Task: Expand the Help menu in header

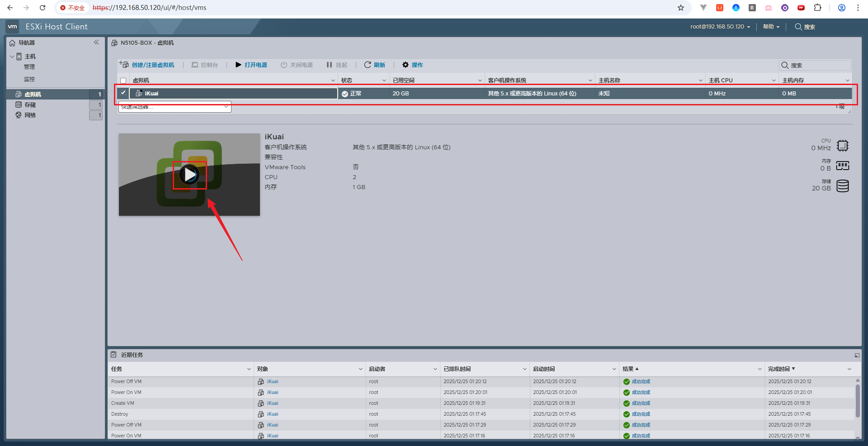Action: (771, 27)
